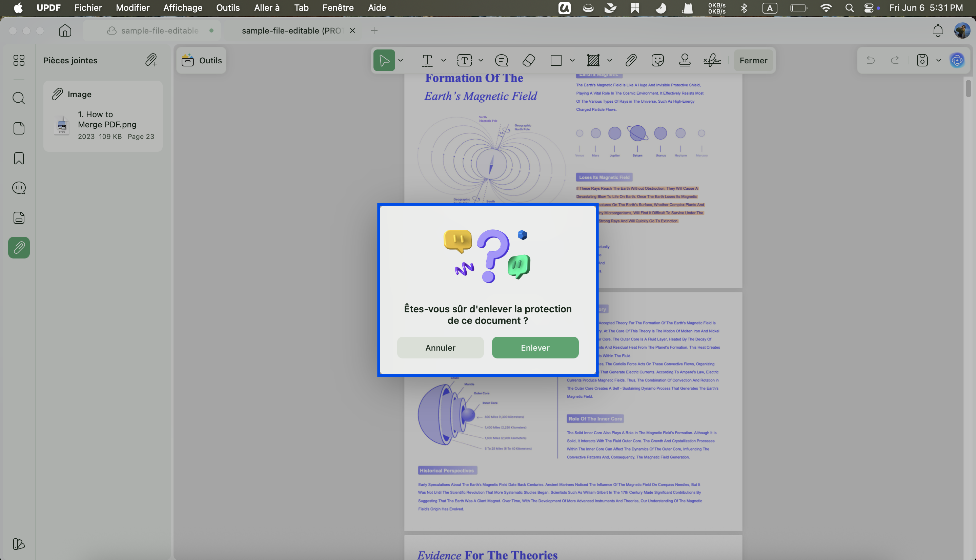Click the sidebar bottom-most themes icon

point(19,544)
